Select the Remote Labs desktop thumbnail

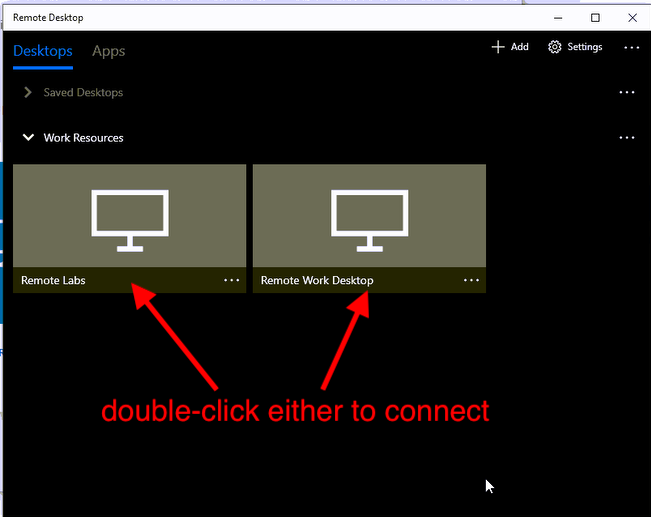click(130, 216)
